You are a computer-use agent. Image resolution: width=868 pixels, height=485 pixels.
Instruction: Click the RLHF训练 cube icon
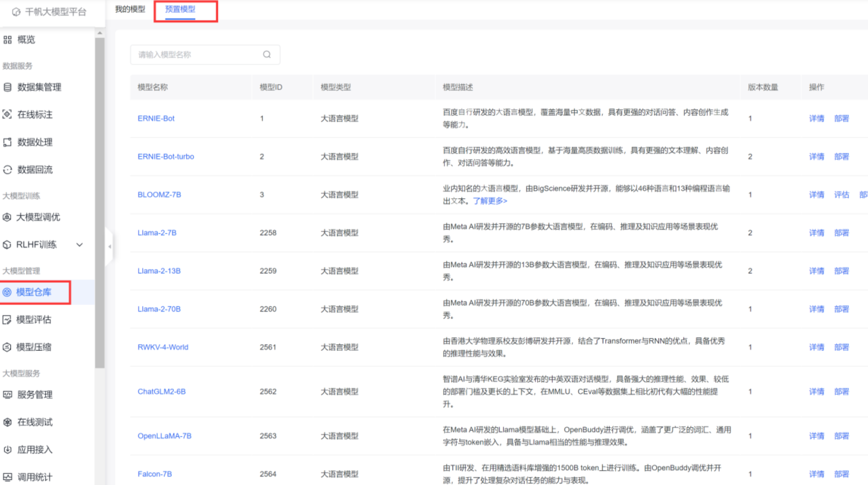7,245
